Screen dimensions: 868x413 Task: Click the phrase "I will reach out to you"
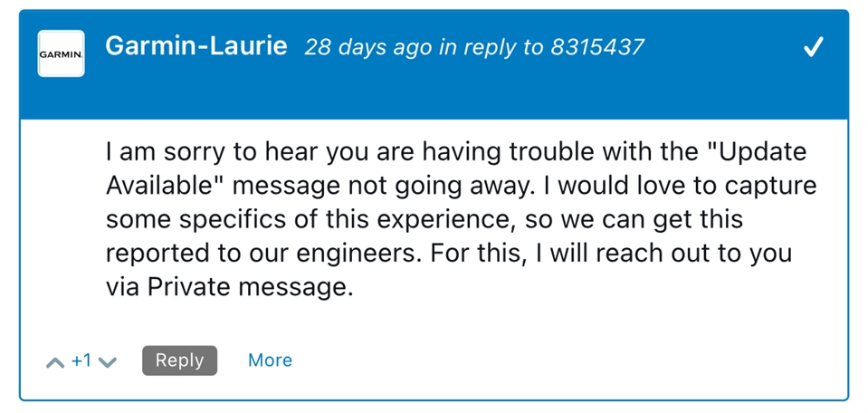click(x=669, y=254)
